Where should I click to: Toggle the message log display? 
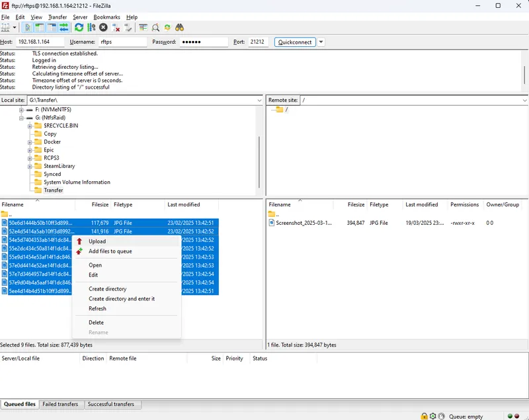28,28
